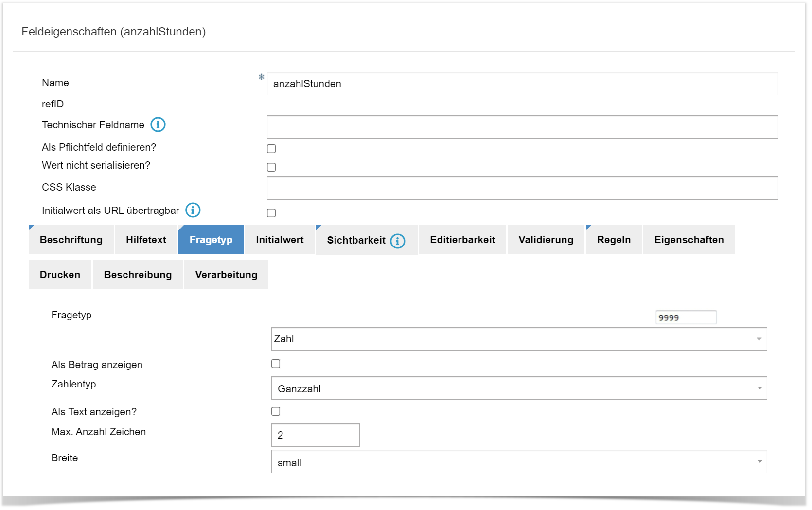Open the Hilfetext tab
Screen dimensions: 812x510
tap(146, 240)
